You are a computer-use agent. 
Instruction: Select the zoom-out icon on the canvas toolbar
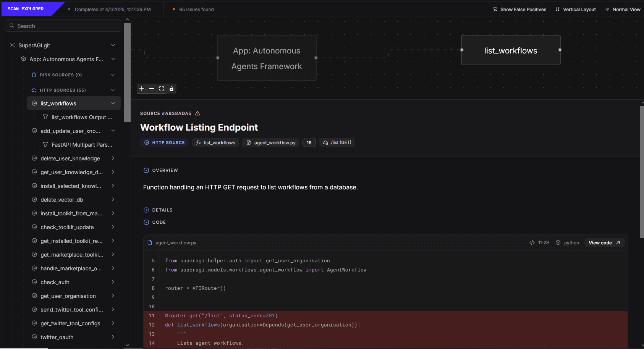(x=152, y=89)
